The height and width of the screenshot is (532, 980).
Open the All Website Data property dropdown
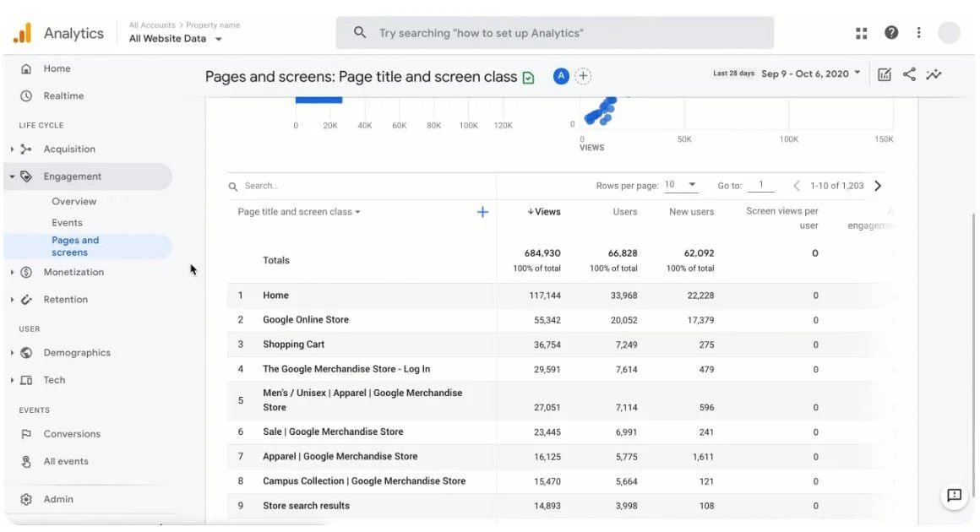click(x=176, y=39)
